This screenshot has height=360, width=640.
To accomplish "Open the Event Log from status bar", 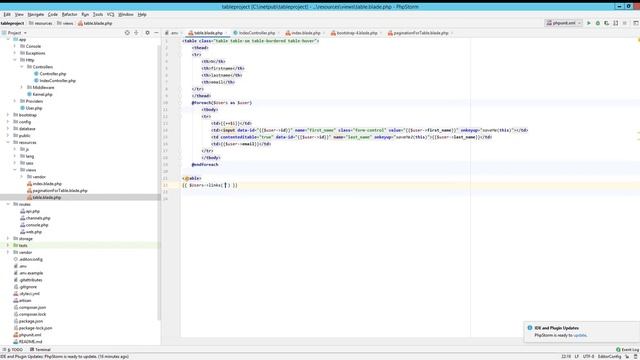I will click(x=627, y=350).
